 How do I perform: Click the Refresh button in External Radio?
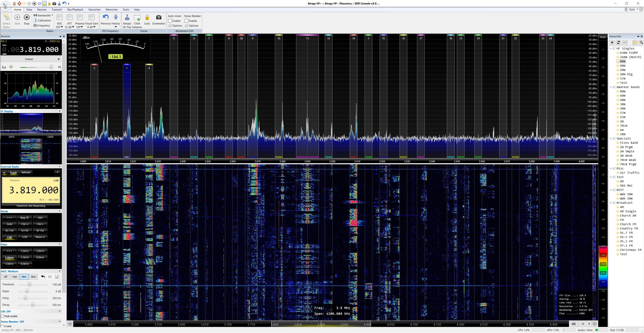tap(26, 172)
